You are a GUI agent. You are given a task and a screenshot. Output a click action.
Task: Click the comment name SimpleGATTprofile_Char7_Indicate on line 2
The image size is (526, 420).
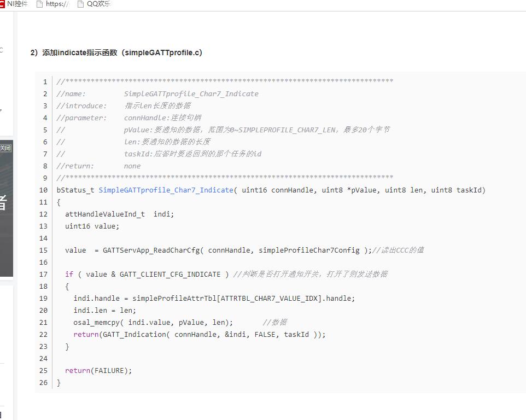pos(191,94)
